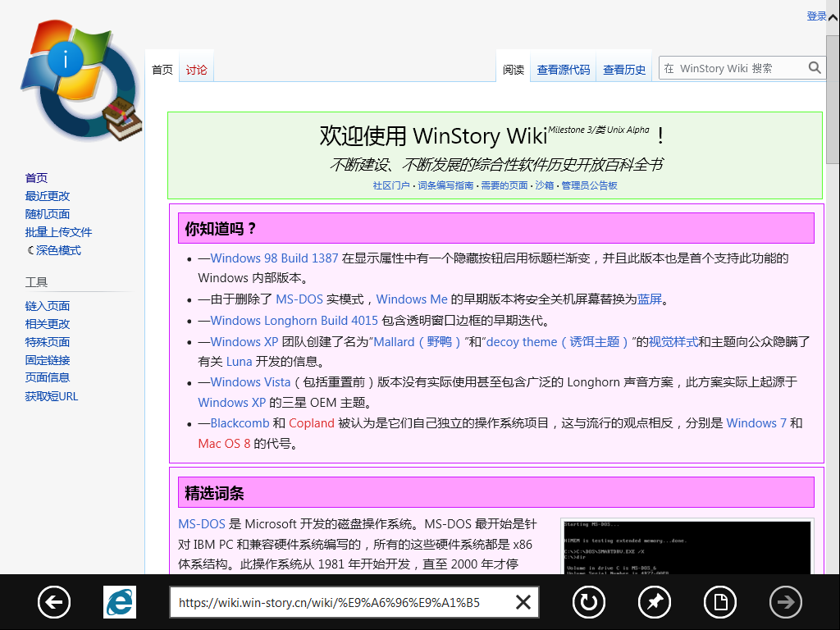840x630 pixels.
Task: Open the 查看历史 tab
Action: [x=624, y=70]
